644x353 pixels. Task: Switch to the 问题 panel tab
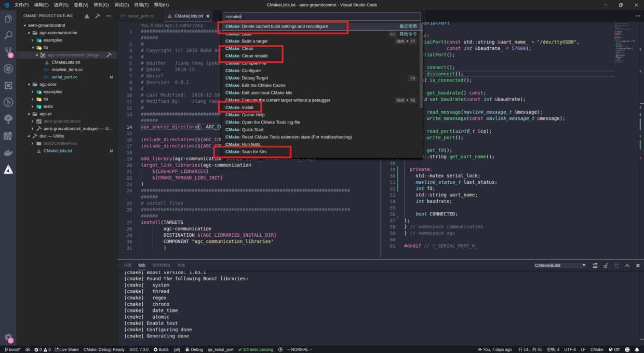128,265
